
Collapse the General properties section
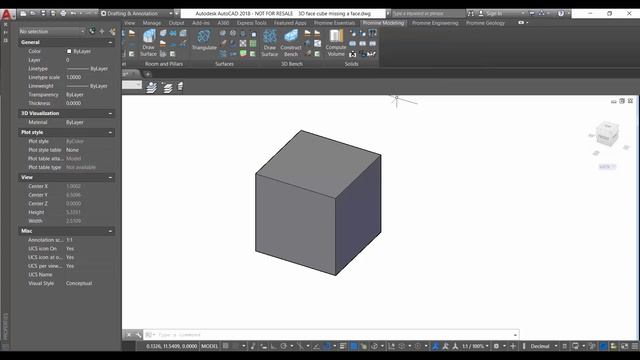click(x=110, y=42)
